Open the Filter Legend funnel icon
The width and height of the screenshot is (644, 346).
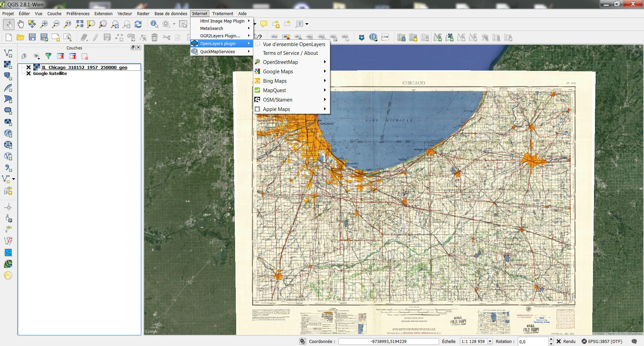(x=48, y=56)
